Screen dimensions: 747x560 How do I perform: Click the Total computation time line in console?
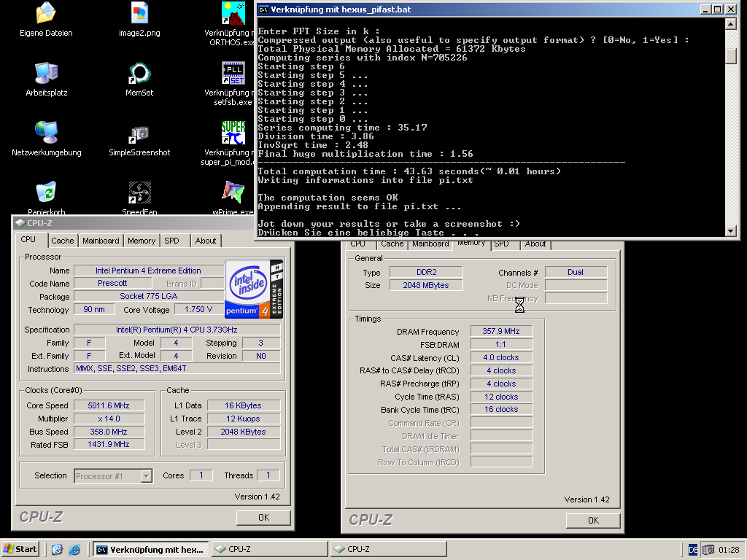409,171
